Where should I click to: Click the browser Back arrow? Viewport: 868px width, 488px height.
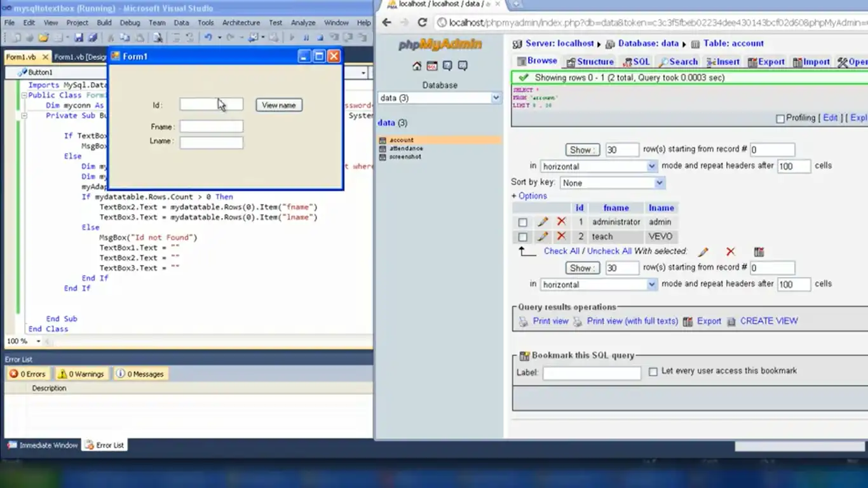(386, 22)
